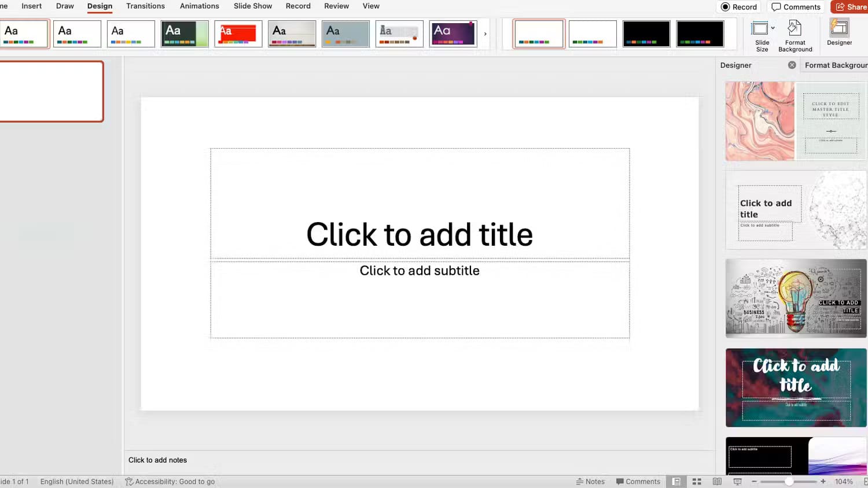The image size is (868, 488).
Task: Choose the light bulb design idea
Action: pyautogui.click(x=796, y=298)
